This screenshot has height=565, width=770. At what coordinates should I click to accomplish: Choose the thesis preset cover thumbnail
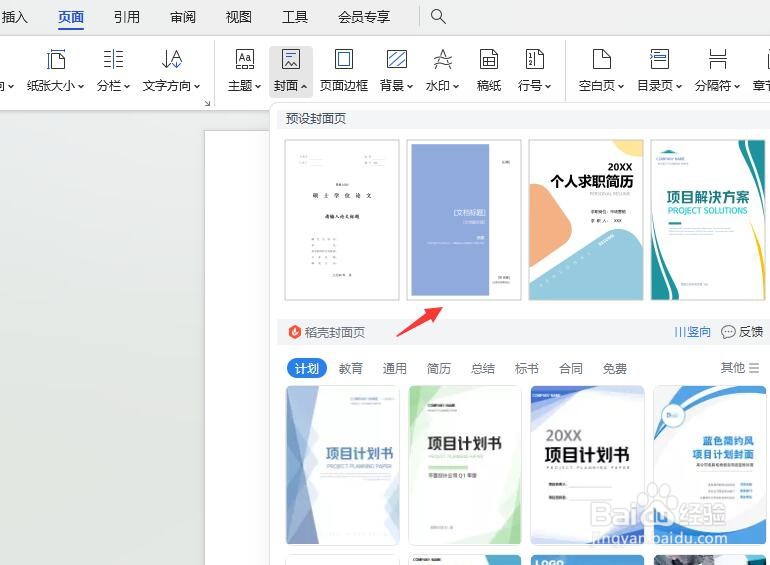342,220
